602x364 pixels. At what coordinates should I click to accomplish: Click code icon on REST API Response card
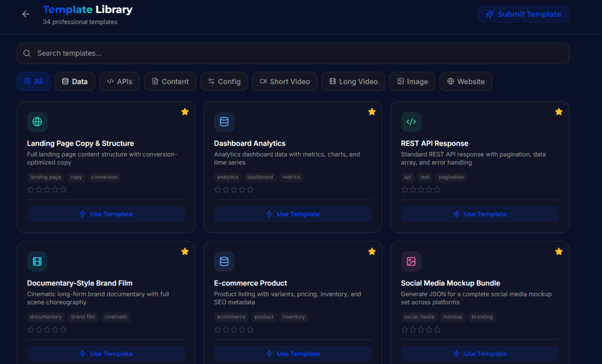click(x=411, y=122)
